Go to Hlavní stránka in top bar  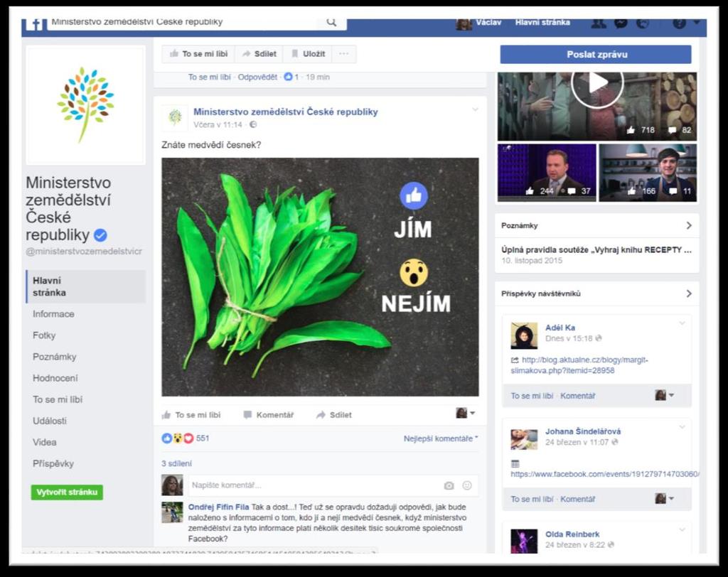pyautogui.click(x=542, y=22)
